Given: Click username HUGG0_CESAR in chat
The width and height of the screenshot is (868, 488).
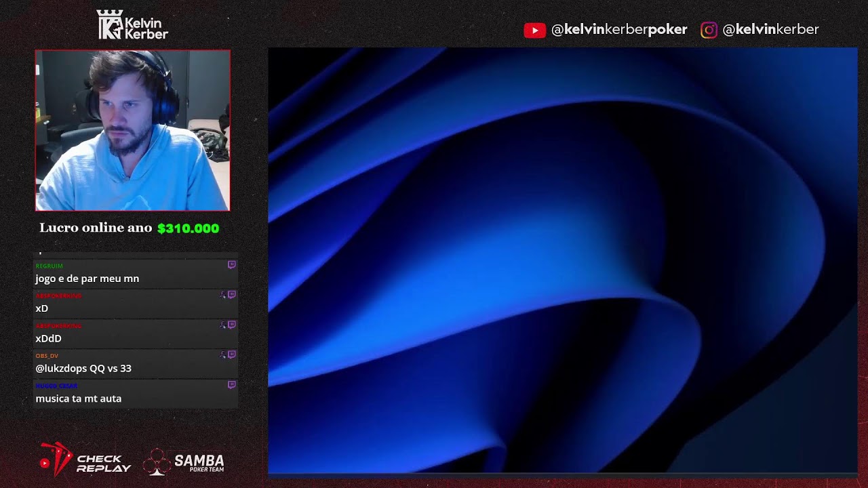Looking at the screenshot, I should (x=56, y=386).
